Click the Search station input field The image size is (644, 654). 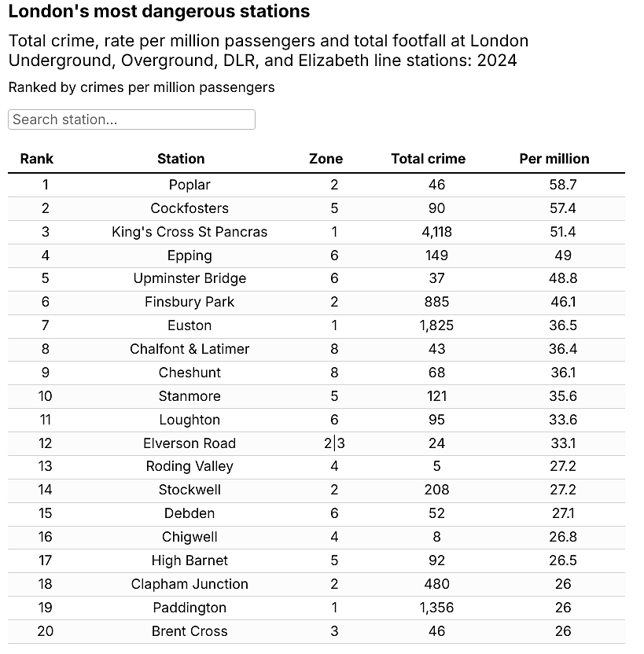point(131,119)
